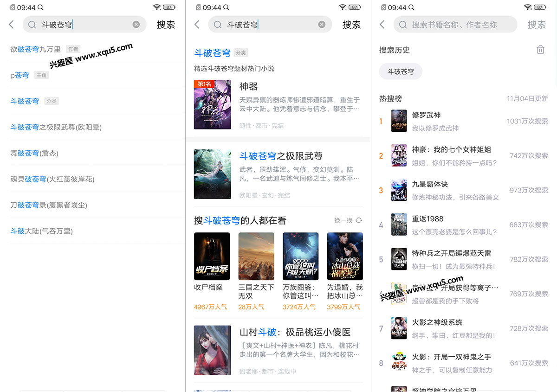Tap the middle panel search field
This screenshot has width=557, height=392.
270,25
